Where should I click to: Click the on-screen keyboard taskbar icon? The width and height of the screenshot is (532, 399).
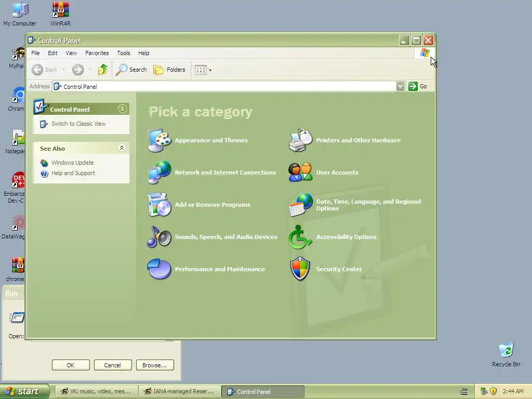464,392
